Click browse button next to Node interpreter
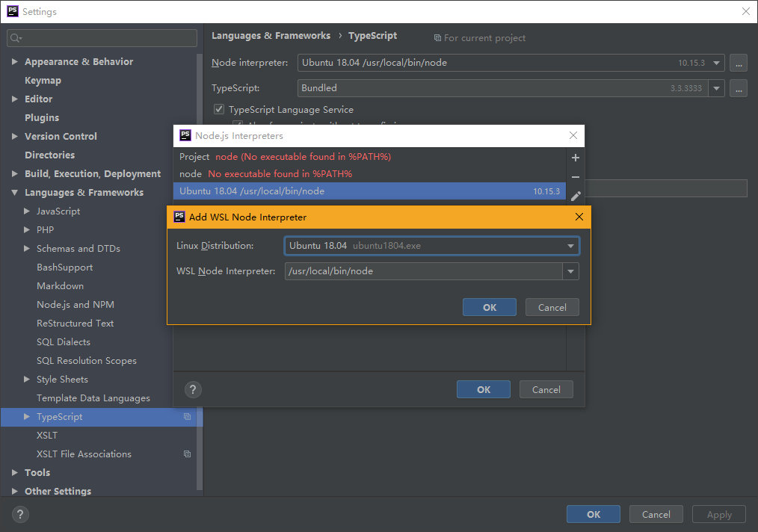 [x=738, y=63]
